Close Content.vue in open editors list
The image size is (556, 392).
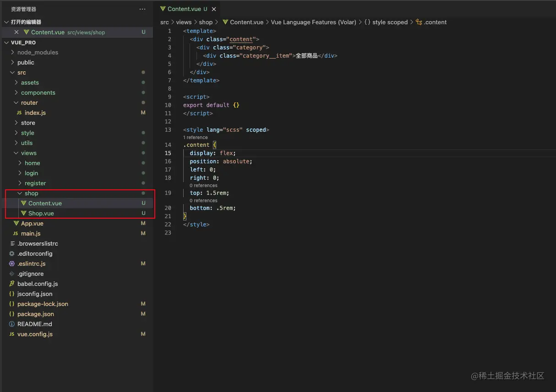coord(16,32)
